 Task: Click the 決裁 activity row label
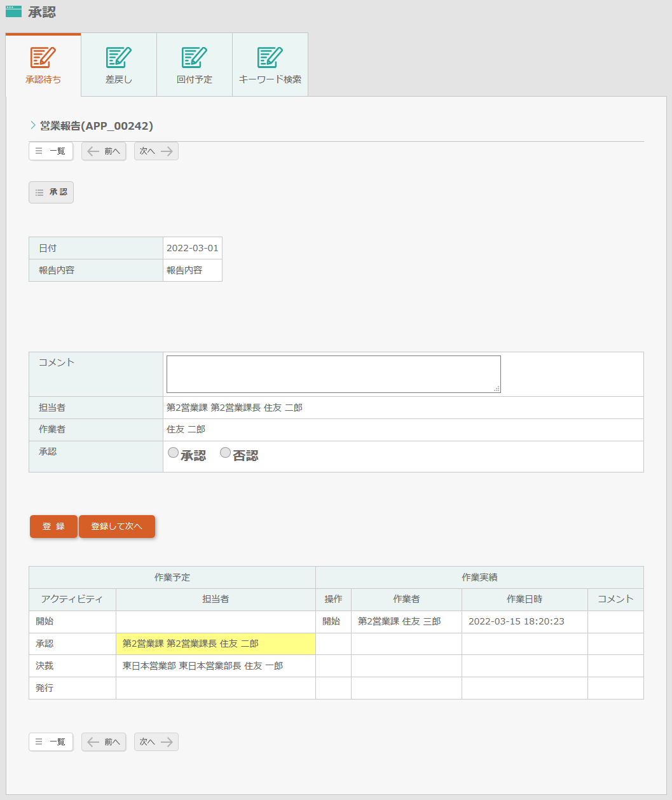(x=45, y=666)
